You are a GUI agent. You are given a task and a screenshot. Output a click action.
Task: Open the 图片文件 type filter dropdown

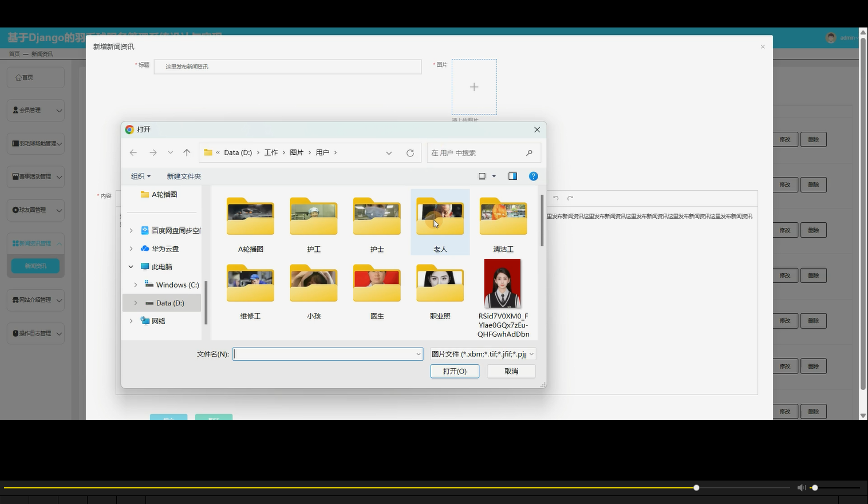coord(483,354)
